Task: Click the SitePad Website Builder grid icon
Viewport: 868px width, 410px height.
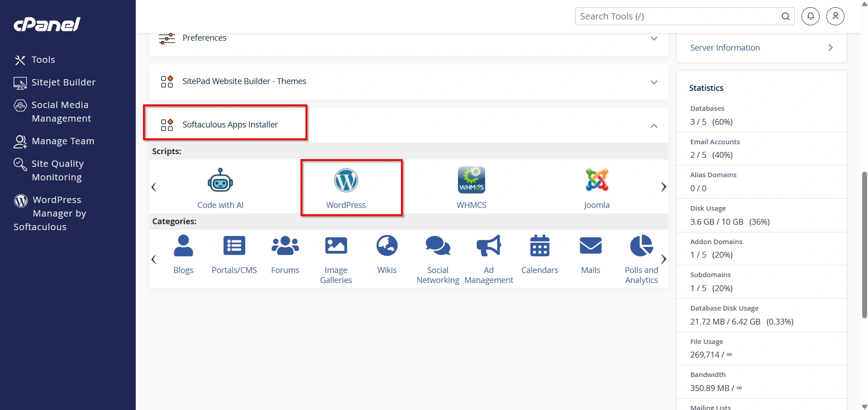Action: pos(167,82)
